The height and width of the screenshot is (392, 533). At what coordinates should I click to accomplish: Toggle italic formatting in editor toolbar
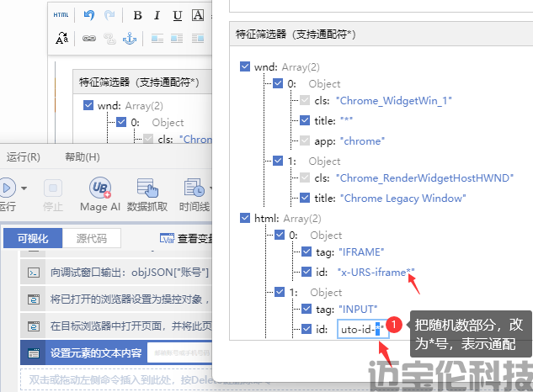point(157,15)
